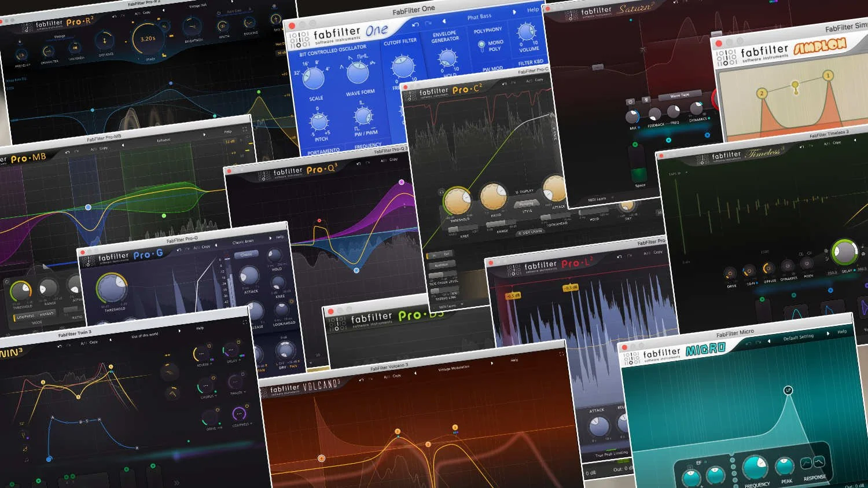The image size is (868, 488).
Task: Click the undo arrow in FabFilter One
Action: point(415,24)
